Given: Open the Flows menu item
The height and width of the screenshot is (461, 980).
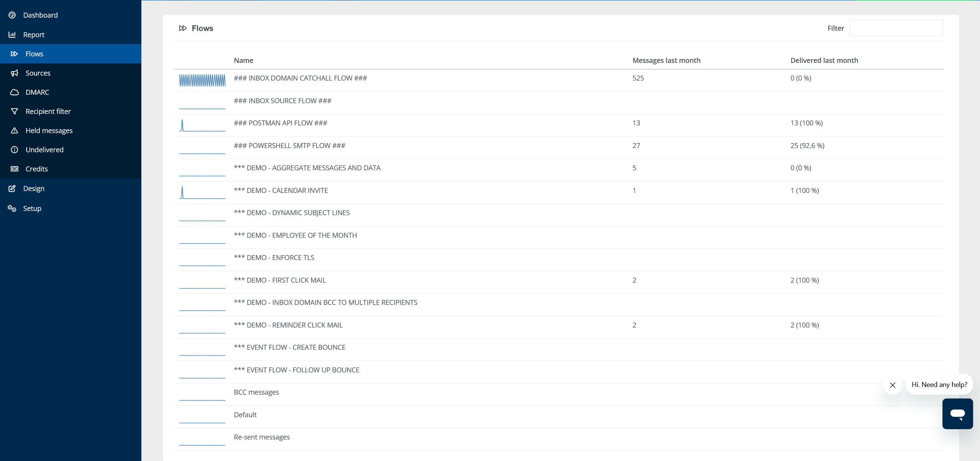Looking at the screenshot, I should coord(34,54).
